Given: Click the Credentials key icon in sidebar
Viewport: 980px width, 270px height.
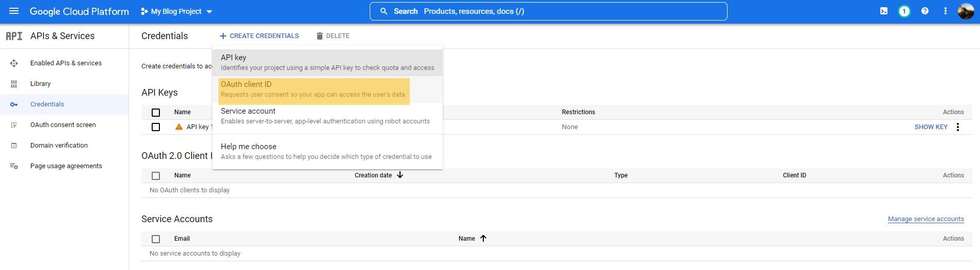Looking at the screenshot, I should (14, 104).
